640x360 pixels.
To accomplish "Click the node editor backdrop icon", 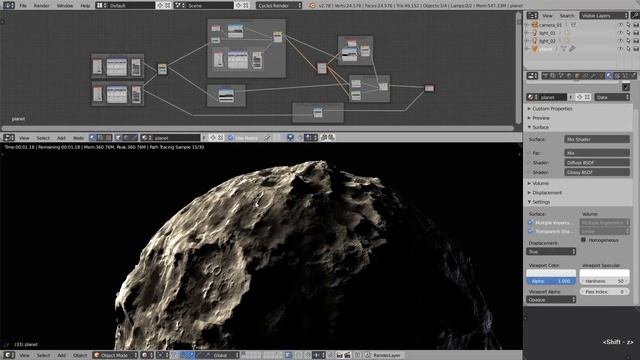I will pos(290,138).
